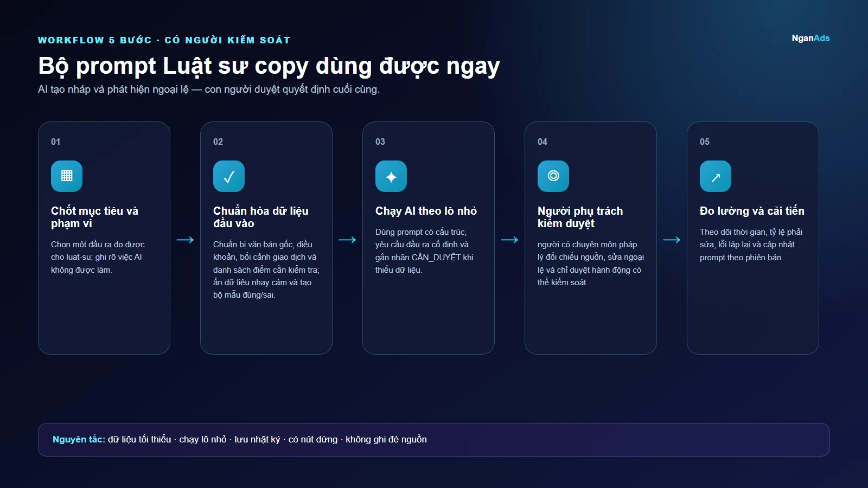Click the 'Nguyên tắc:' label in bottom bar

tap(79, 439)
